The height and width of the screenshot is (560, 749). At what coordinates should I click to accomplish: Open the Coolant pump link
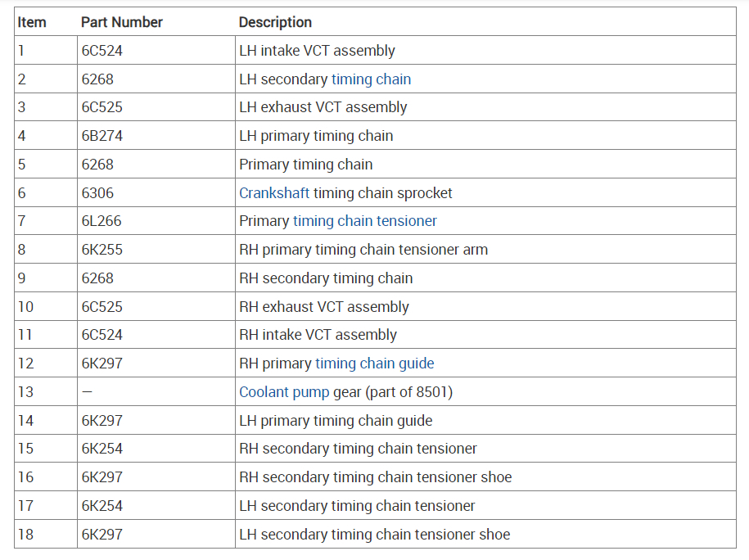pyautogui.click(x=284, y=392)
